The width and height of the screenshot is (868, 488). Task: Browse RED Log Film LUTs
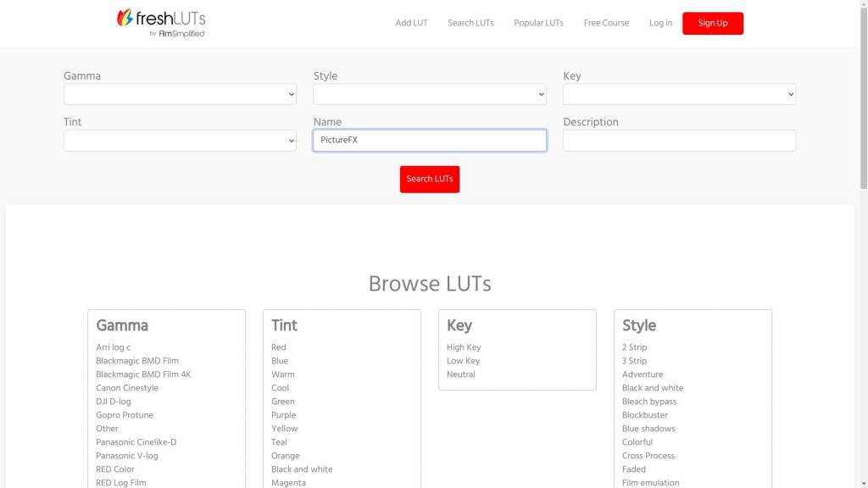coord(121,482)
